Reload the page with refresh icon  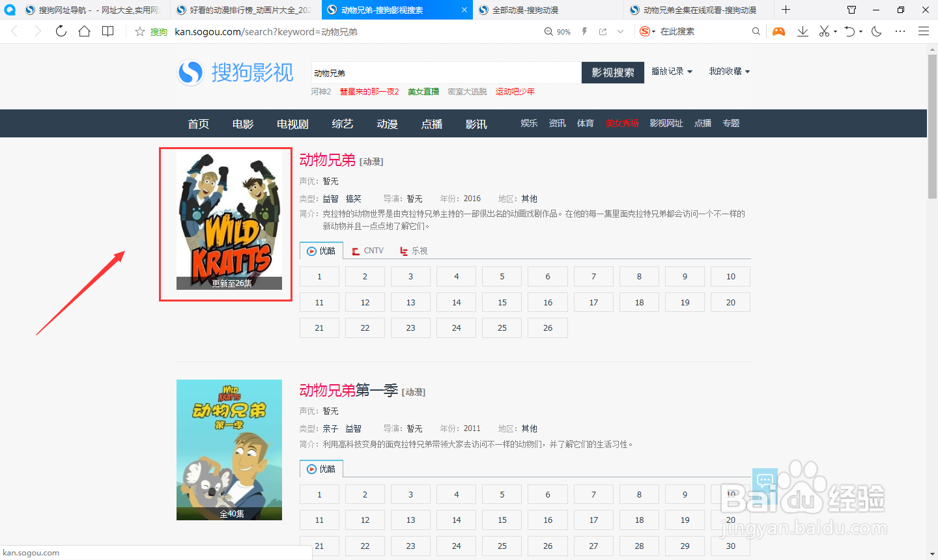[x=61, y=31]
